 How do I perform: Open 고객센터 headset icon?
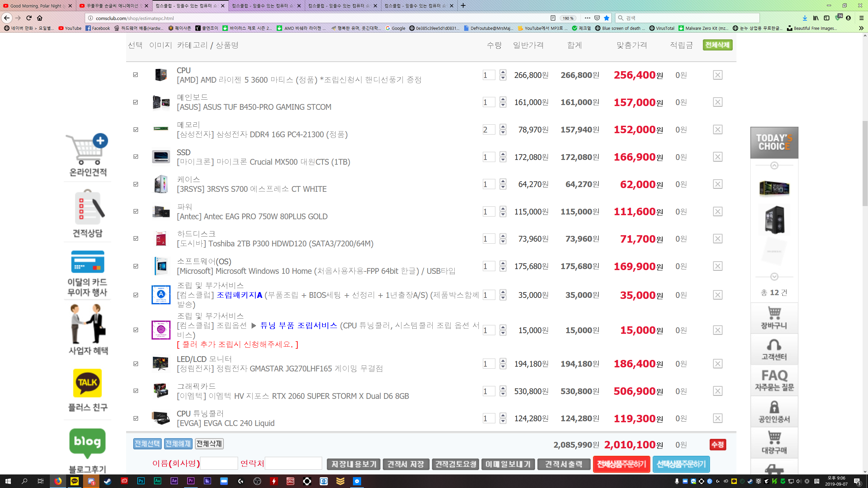point(774,349)
